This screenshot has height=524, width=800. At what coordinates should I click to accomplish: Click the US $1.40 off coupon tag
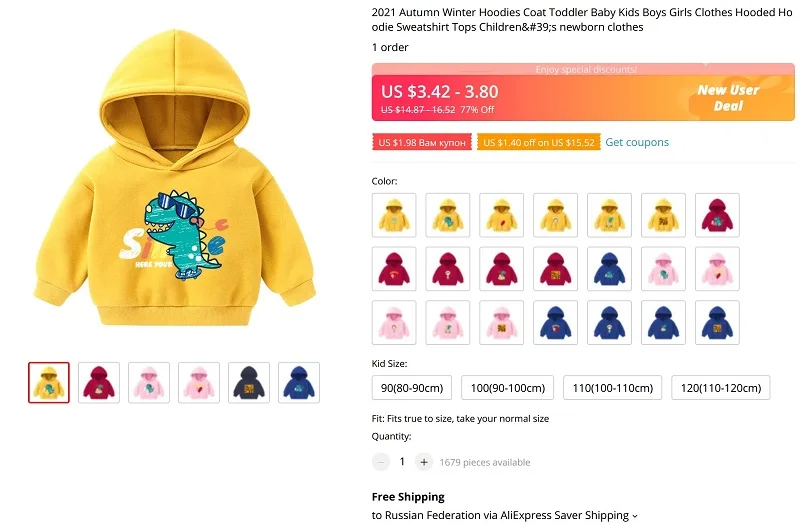click(539, 142)
